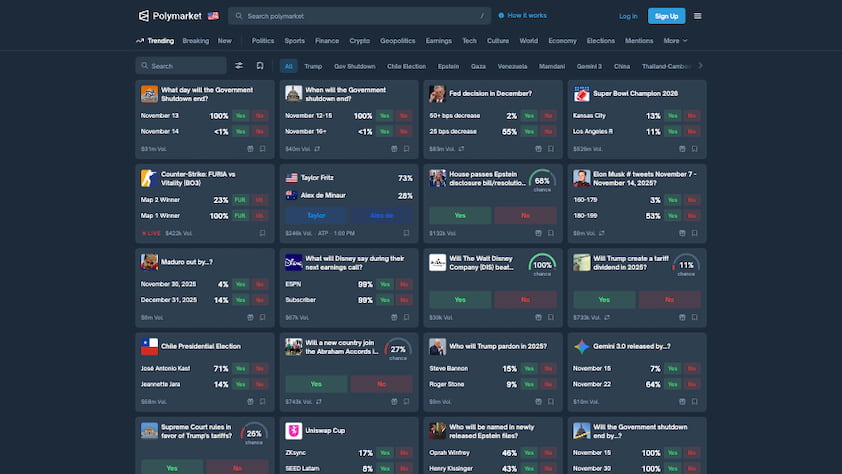Open the hamburger menu icon
Screen dimensions: 842x474
click(698, 16)
